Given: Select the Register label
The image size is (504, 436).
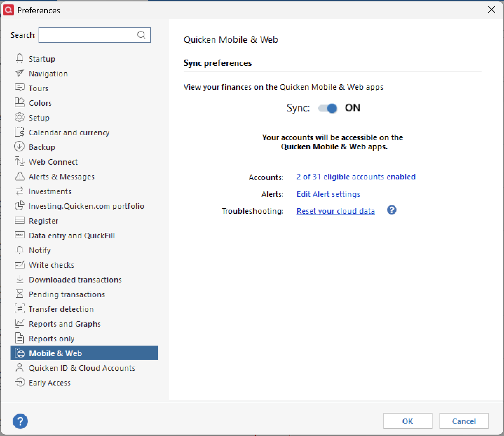Looking at the screenshot, I should [x=43, y=221].
